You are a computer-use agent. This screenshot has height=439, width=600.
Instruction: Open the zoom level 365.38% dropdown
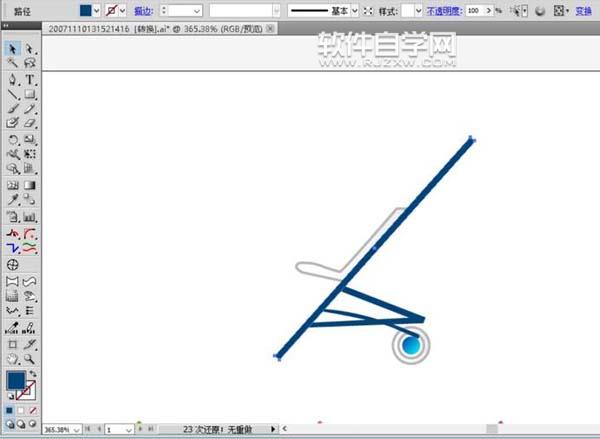76,430
